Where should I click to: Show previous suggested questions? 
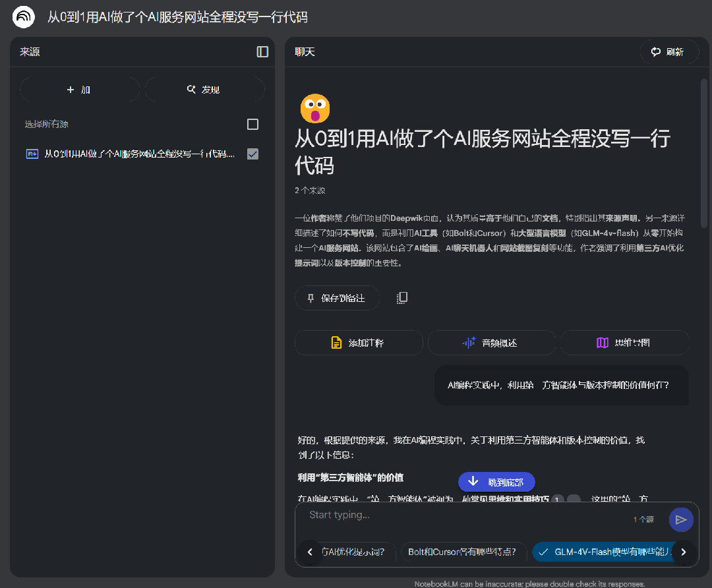click(x=310, y=552)
